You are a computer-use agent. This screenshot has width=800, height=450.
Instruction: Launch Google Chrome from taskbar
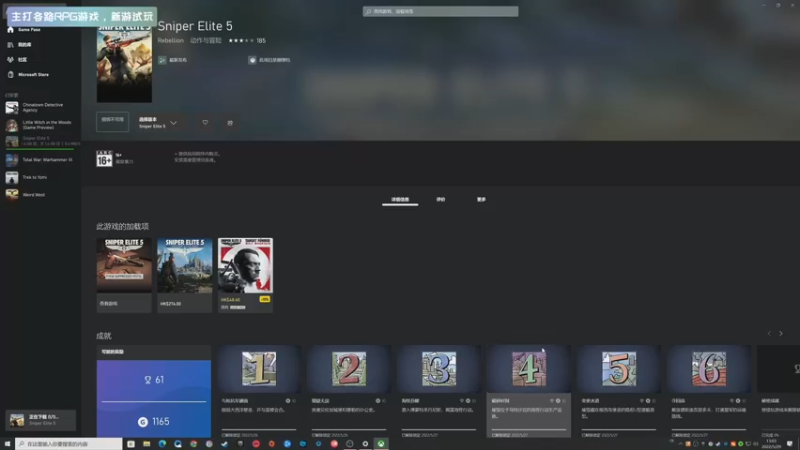[x=193, y=444]
